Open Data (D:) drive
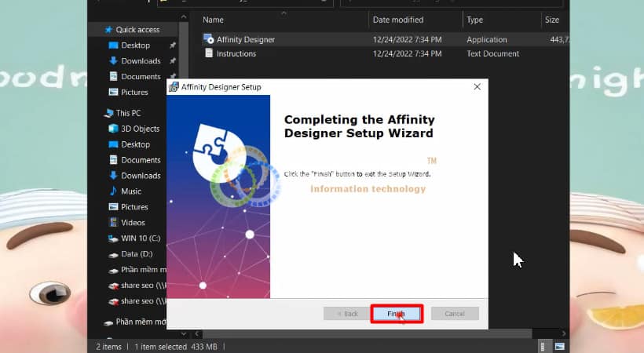Image resolution: width=644 pixels, height=353 pixels. point(138,254)
